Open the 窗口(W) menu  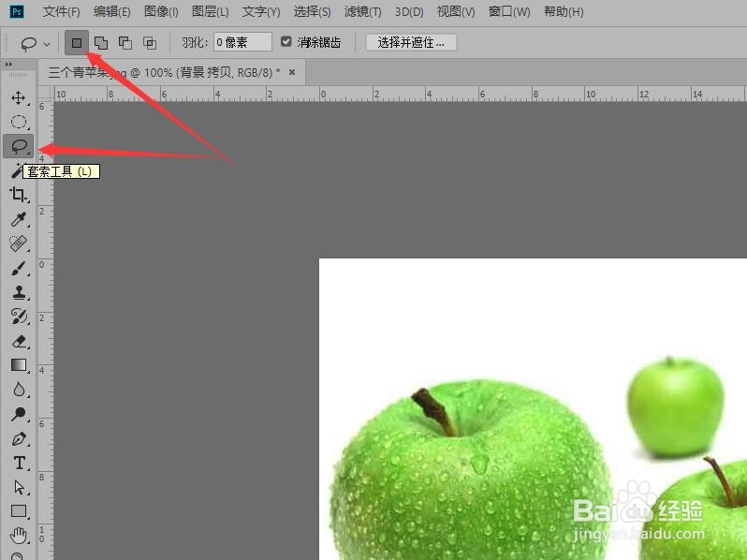pos(509,11)
